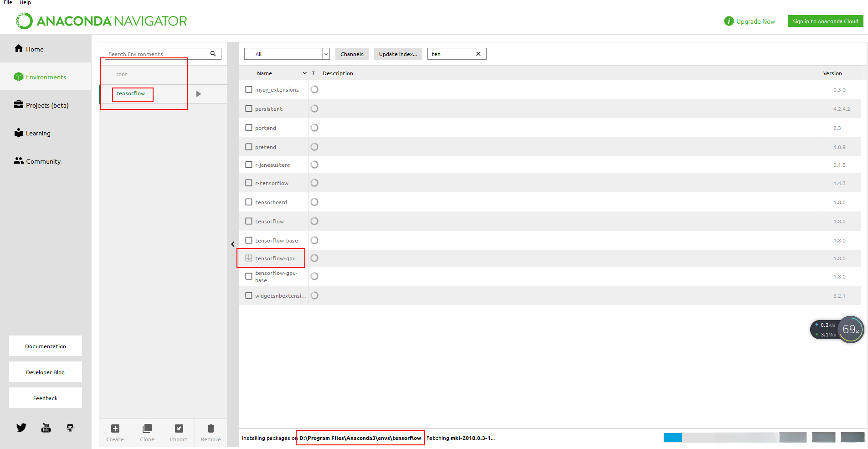
Task: Open the Help menu
Action: 25,3
